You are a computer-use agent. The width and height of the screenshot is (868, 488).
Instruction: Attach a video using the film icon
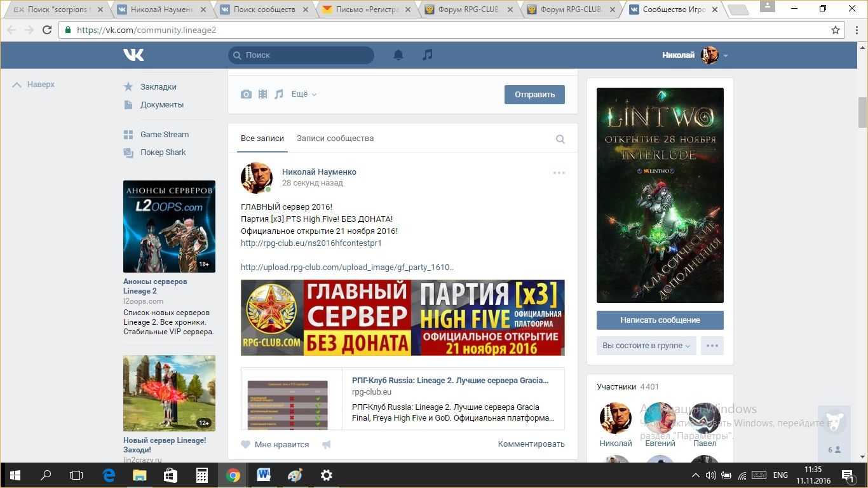(x=263, y=94)
